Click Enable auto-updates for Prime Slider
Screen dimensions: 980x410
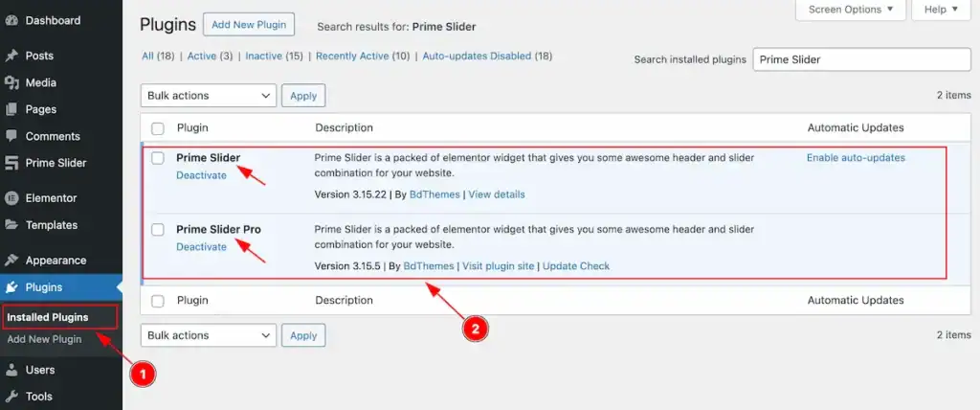(856, 158)
